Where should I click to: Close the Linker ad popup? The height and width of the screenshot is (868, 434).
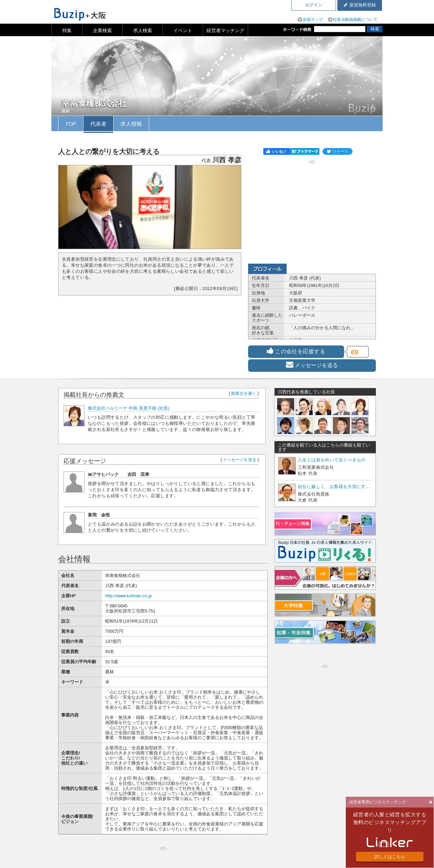[x=430, y=802]
